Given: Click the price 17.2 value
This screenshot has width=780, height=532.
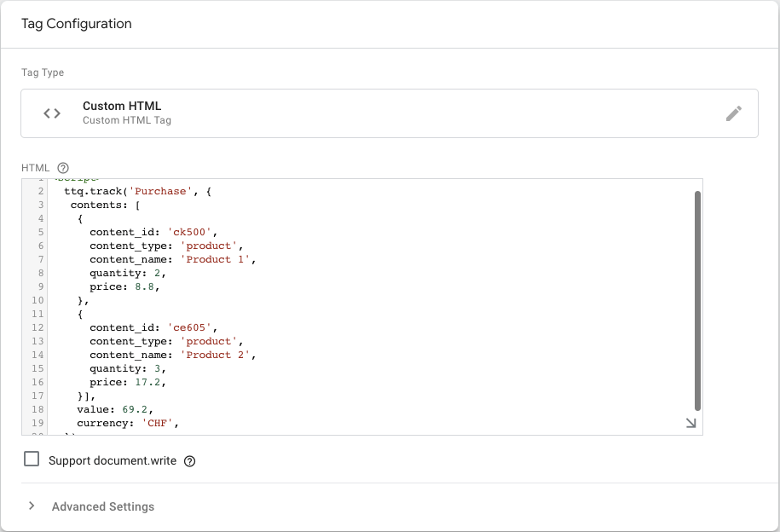Looking at the screenshot, I should point(147,382).
